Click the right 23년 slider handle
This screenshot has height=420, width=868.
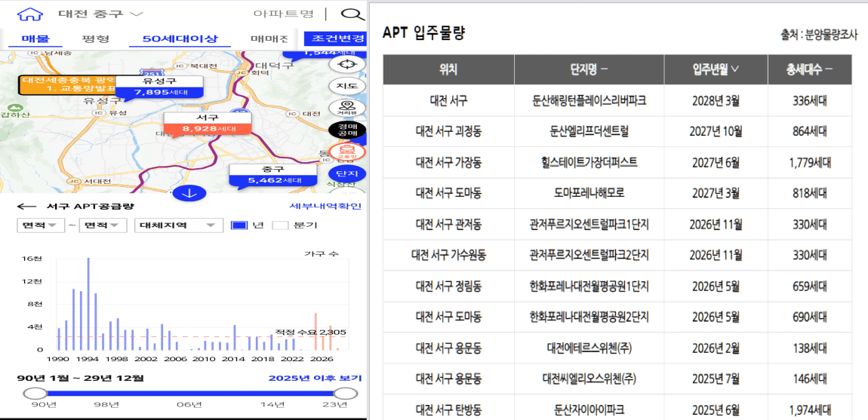346,394
